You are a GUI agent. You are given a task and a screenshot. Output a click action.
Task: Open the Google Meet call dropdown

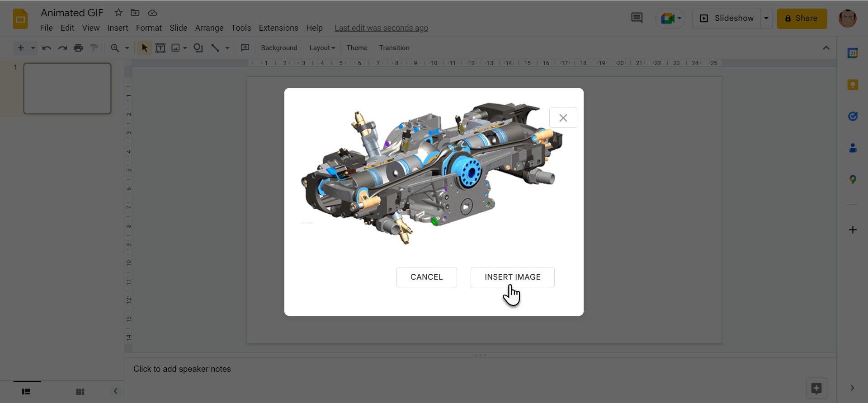tap(670, 19)
